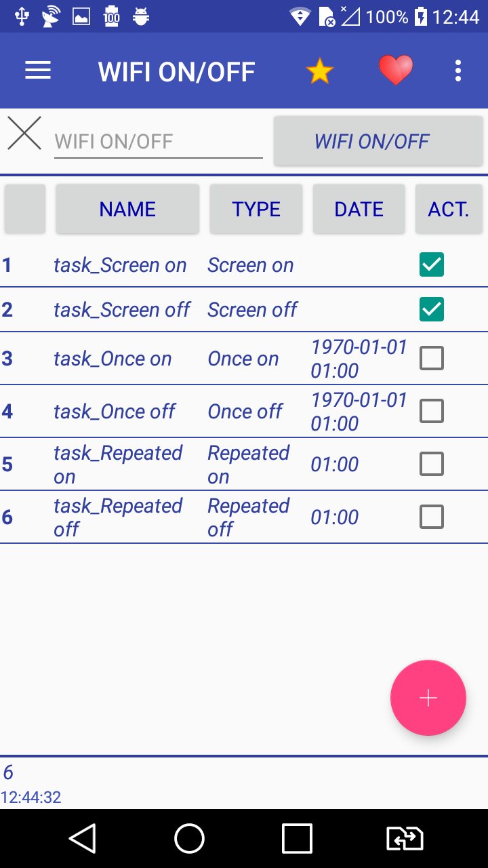Screen dimensions: 488x868
Task: Focus the WIFI ON/OFF text field
Action: click(x=158, y=142)
